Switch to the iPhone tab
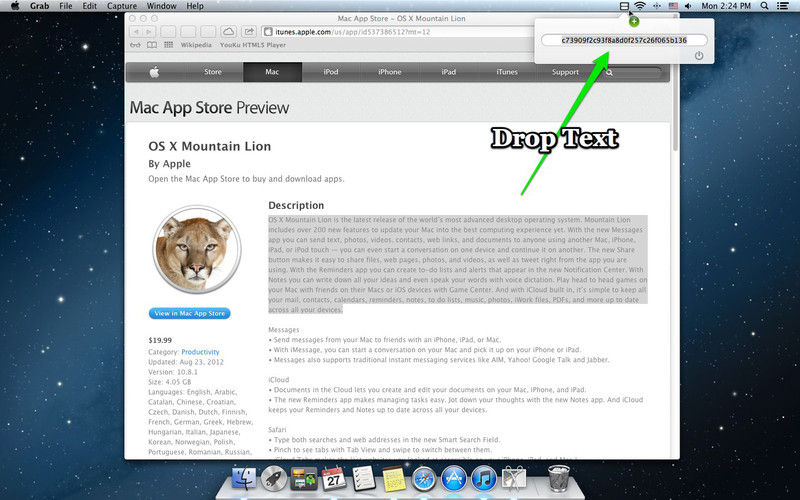800x500 pixels. point(389,72)
